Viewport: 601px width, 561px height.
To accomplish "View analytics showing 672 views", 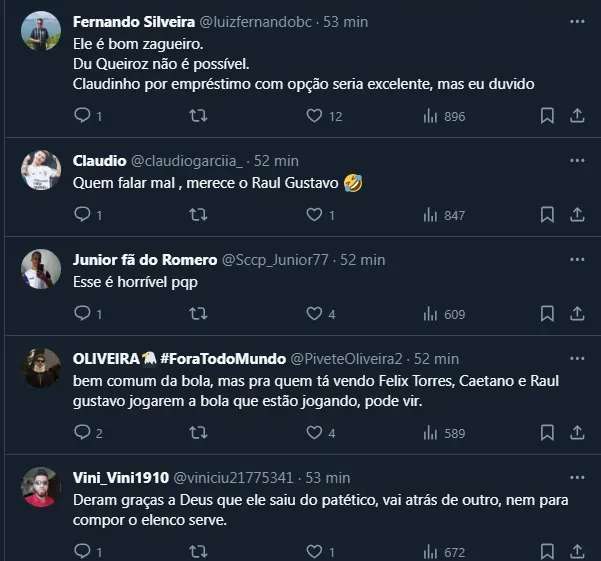I will click(444, 551).
